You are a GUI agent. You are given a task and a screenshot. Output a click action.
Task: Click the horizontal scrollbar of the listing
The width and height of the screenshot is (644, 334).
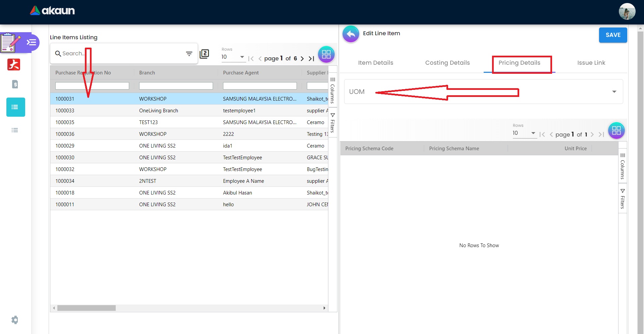87,308
